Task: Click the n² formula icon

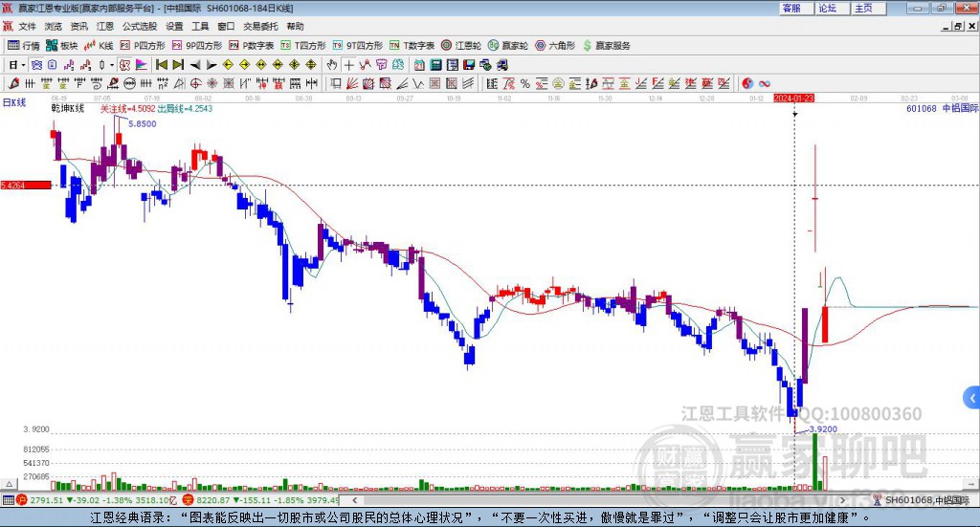Action: pos(163,83)
